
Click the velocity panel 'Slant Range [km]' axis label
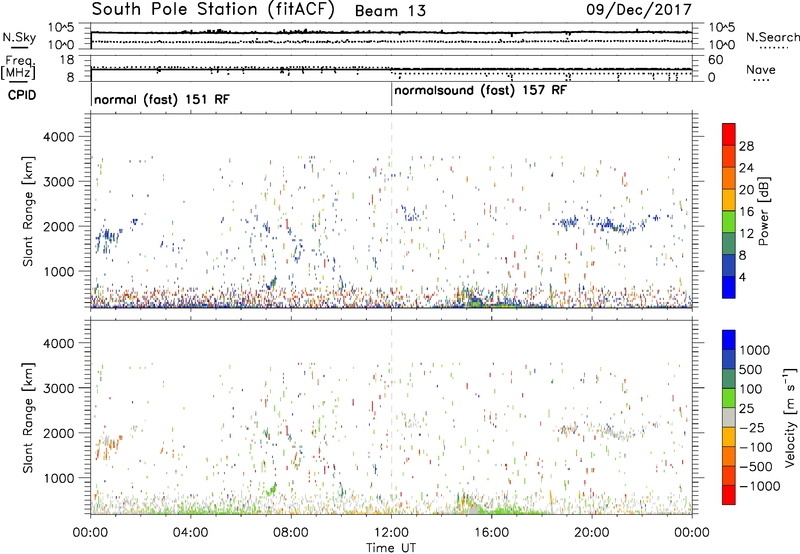[28, 417]
